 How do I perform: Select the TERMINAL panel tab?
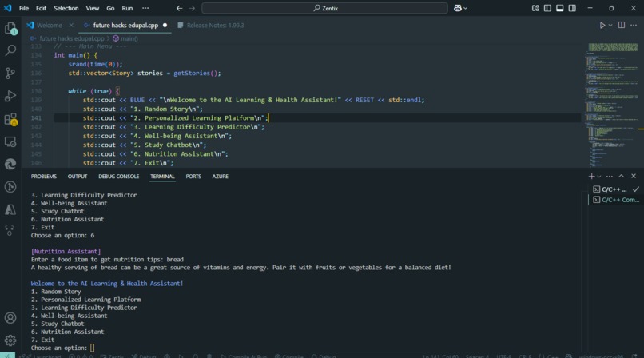[162, 177]
